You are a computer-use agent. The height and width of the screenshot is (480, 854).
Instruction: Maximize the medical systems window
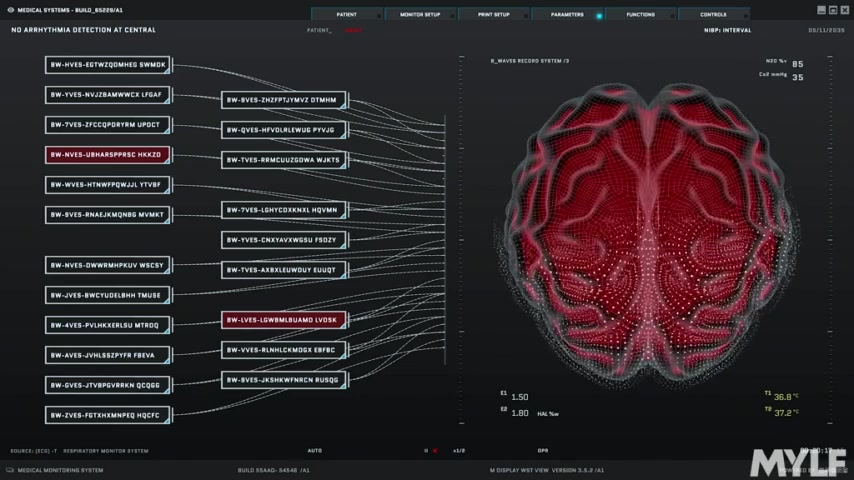click(x=833, y=10)
